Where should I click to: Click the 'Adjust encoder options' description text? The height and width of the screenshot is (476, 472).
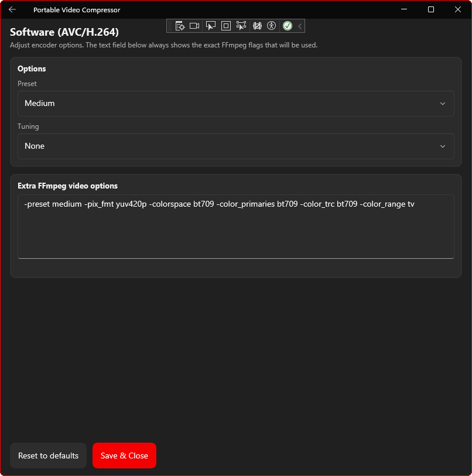[x=164, y=45]
